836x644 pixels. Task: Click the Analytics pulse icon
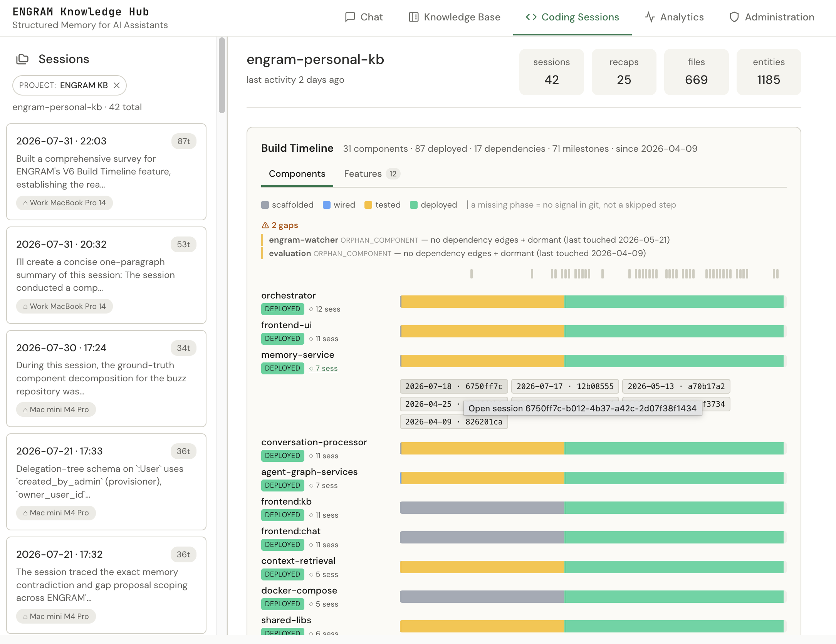[x=650, y=17]
